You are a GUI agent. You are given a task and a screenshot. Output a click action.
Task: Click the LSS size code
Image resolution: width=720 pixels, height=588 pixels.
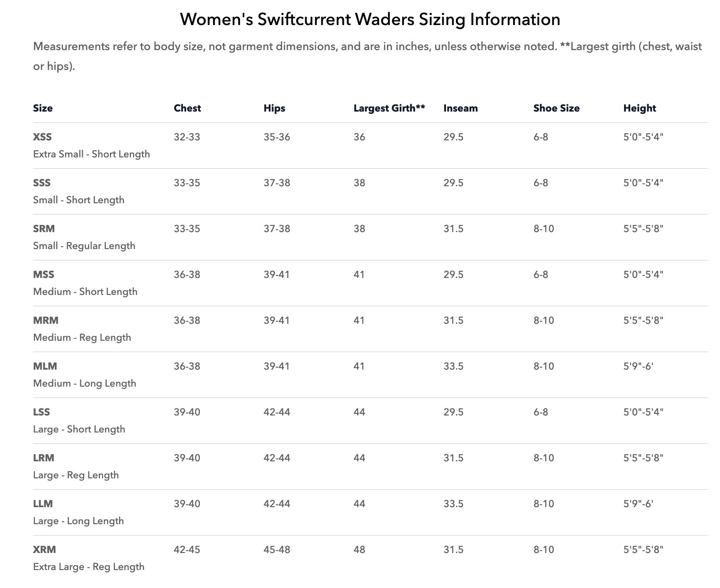tap(42, 412)
